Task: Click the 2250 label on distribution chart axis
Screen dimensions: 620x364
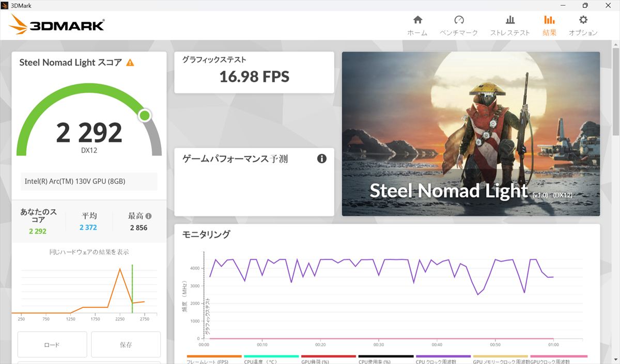Action: (120, 319)
